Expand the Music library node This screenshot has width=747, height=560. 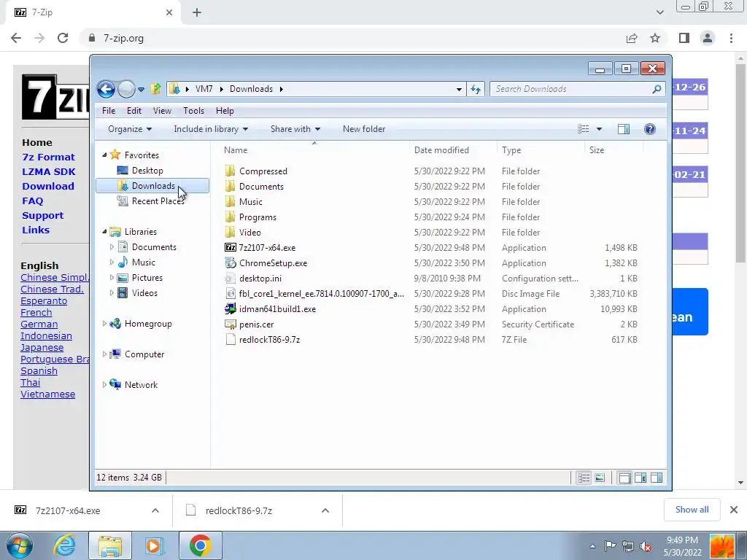point(112,262)
